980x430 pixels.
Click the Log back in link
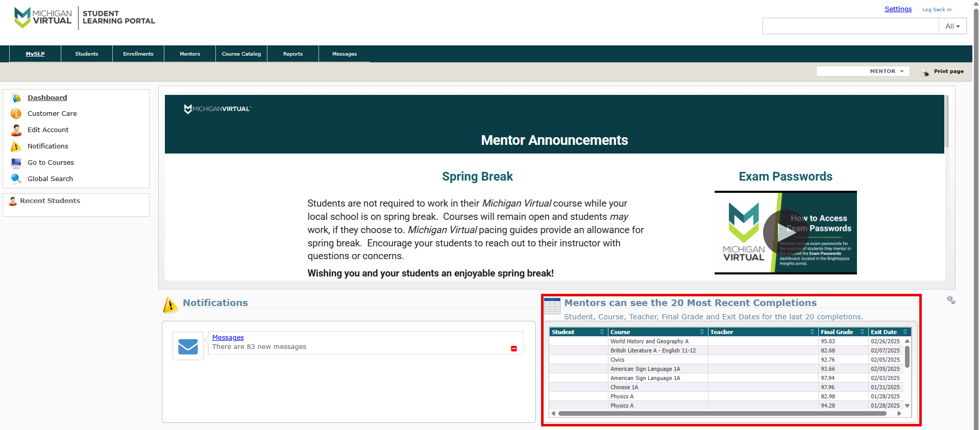(x=937, y=10)
